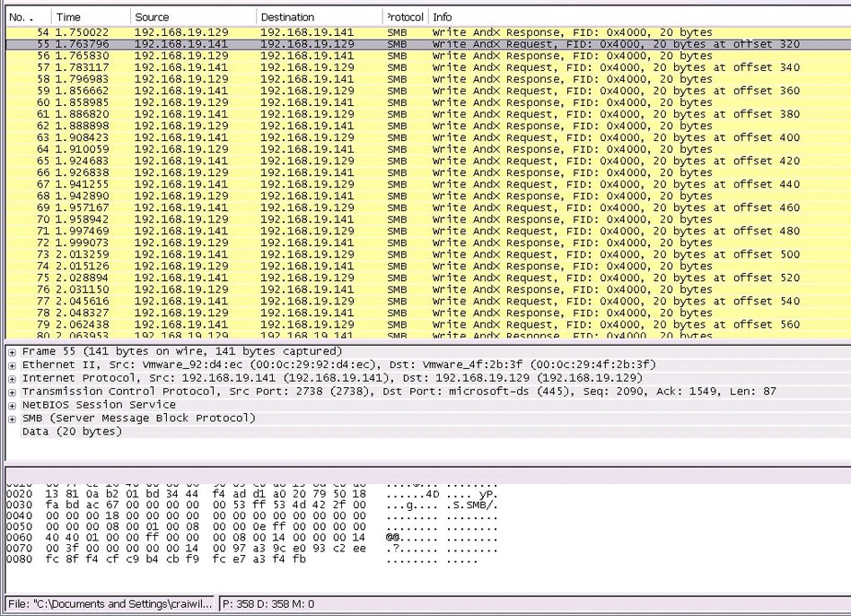This screenshot has width=851, height=616.
Task: Select packet number 64 in the list
Action: tap(428, 149)
